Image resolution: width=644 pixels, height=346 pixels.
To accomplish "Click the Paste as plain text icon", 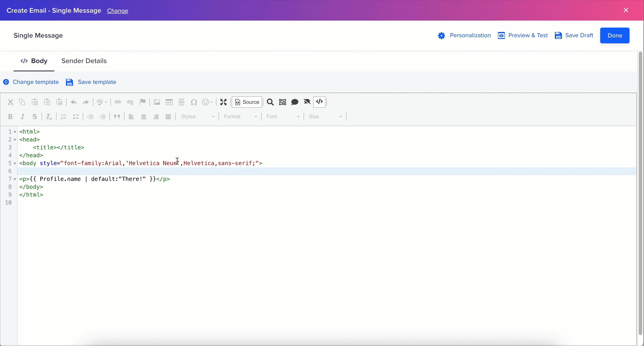I will [48, 102].
